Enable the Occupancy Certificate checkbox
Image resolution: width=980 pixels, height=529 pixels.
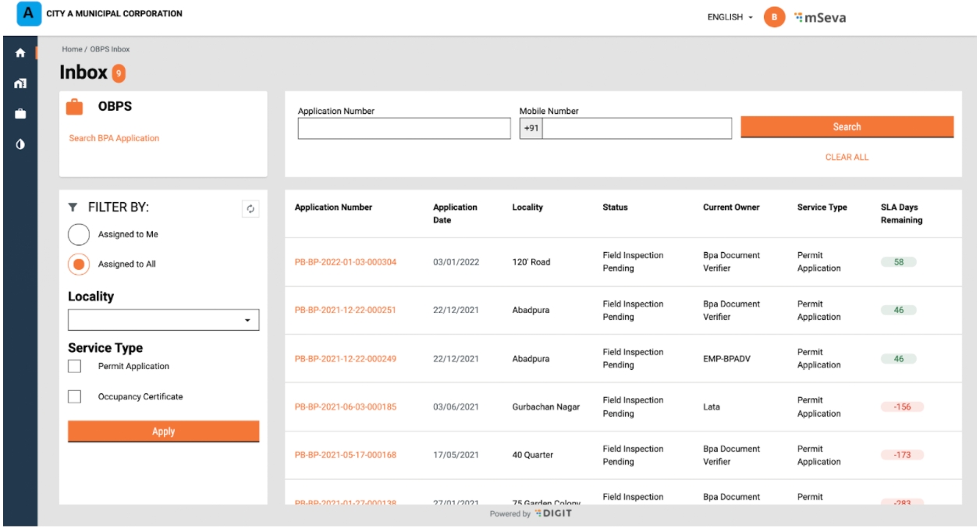75,396
